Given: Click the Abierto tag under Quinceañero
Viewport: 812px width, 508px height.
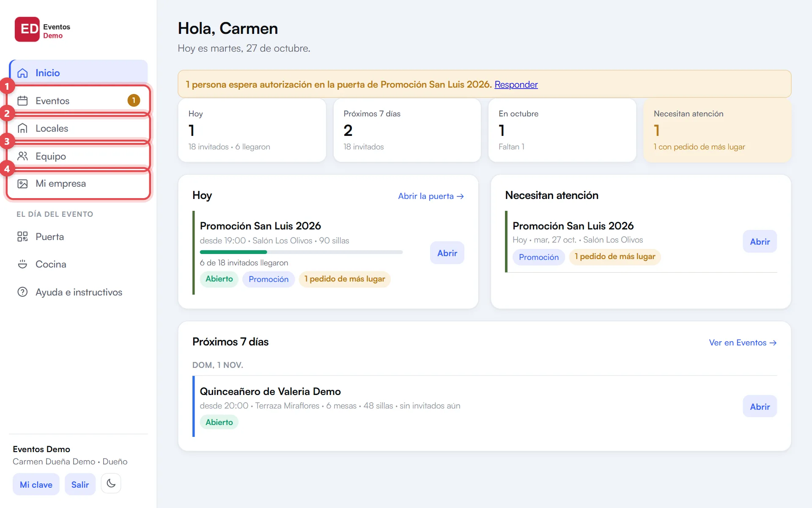Looking at the screenshot, I should [219, 422].
